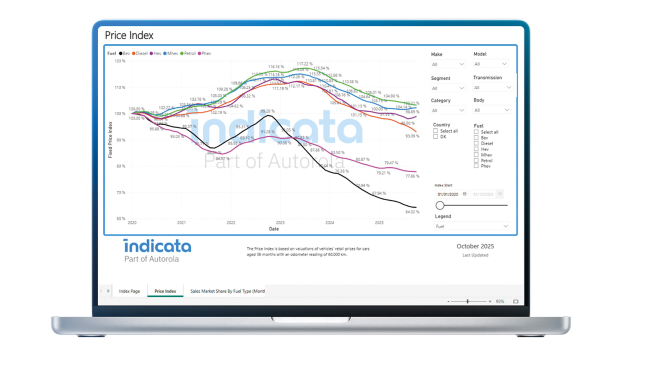This screenshot has height=366, width=650.
Task: Click the Petrol legend marker
Action: tap(182, 53)
